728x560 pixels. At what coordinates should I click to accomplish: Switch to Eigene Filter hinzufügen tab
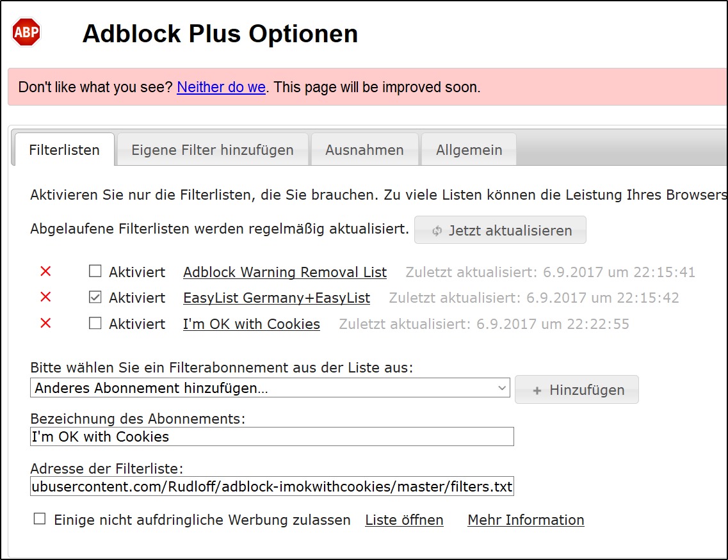pos(213,150)
